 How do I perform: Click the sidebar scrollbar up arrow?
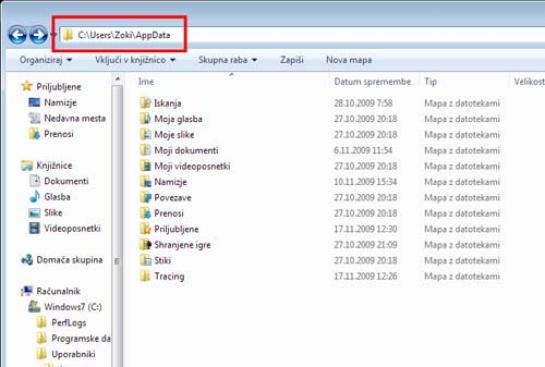coord(117,79)
